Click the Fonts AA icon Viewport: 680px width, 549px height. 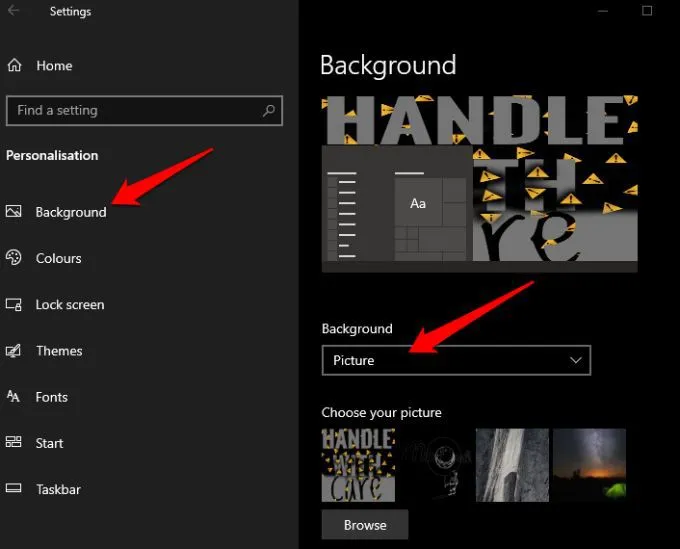coord(13,396)
